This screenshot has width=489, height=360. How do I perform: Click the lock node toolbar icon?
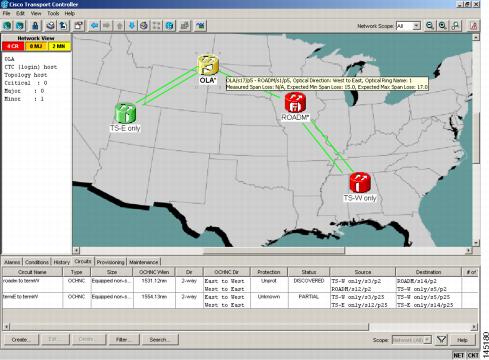(35, 26)
